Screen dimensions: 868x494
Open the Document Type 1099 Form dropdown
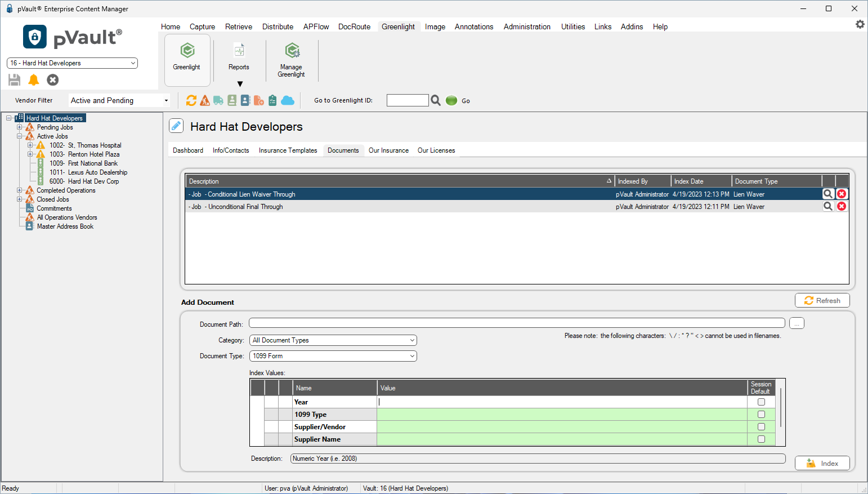tap(333, 356)
